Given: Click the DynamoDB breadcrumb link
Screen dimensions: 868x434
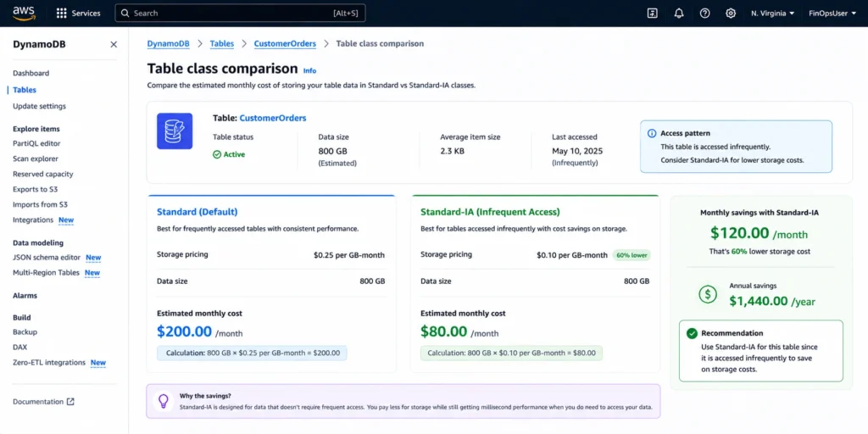Looking at the screenshot, I should 169,44.
